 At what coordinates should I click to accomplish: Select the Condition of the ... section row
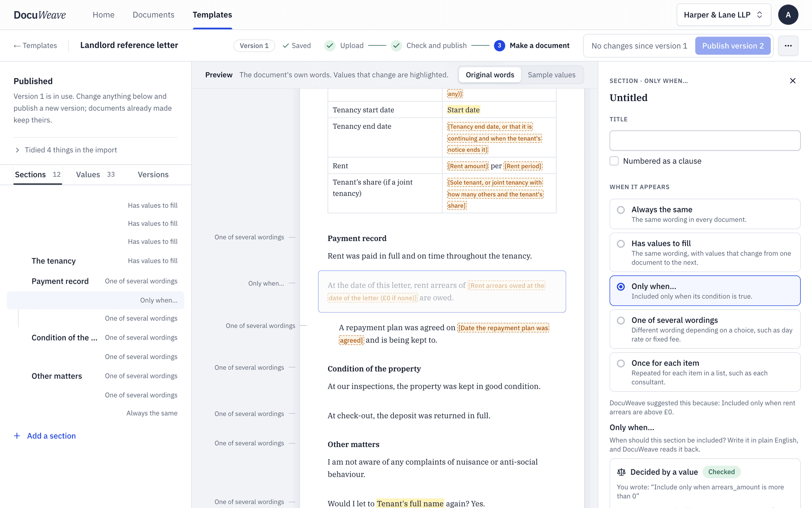tap(95, 338)
